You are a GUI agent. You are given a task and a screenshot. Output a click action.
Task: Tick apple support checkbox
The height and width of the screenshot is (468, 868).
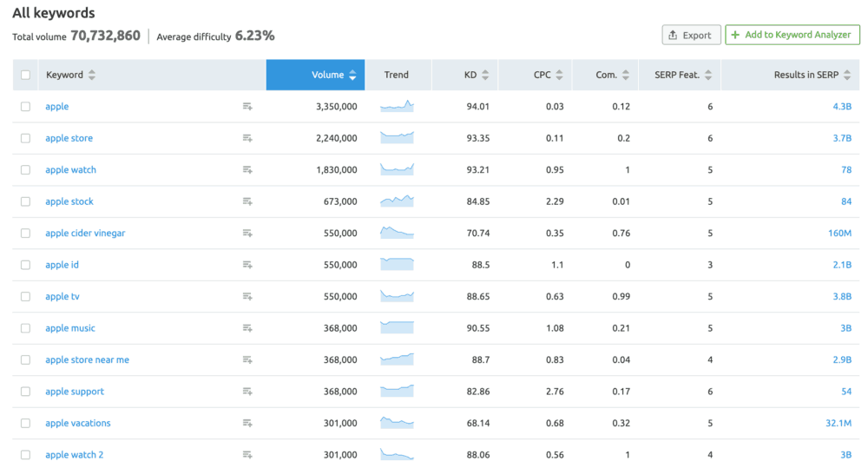(x=25, y=392)
